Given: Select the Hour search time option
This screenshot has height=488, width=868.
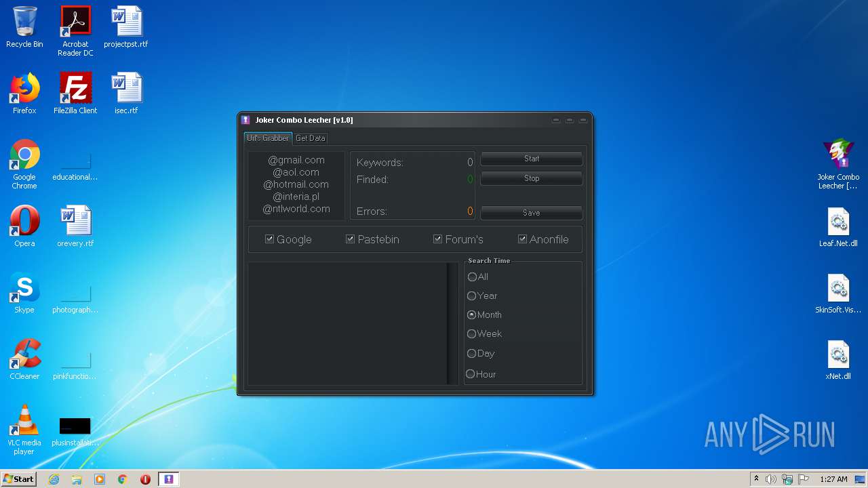Looking at the screenshot, I should [x=470, y=374].
